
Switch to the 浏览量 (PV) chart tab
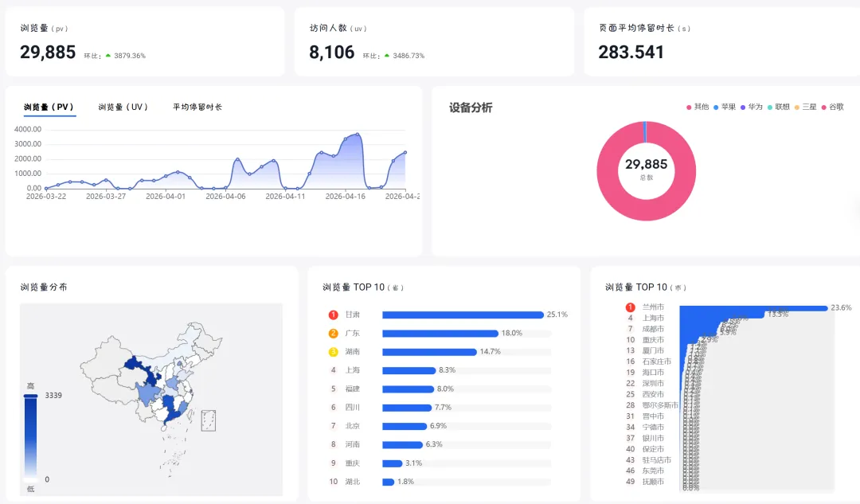tap(49, 107)
